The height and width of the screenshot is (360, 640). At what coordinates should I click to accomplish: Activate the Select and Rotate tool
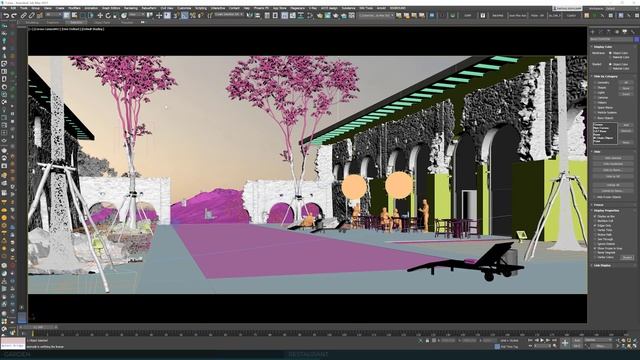(x=108, y=16)
